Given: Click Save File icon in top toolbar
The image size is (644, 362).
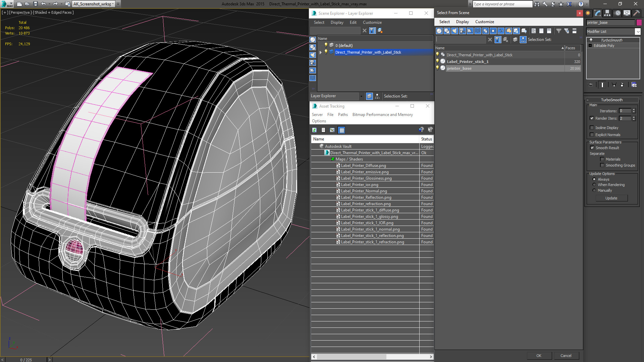Looking at the screenshot, I should click(35, 4).
